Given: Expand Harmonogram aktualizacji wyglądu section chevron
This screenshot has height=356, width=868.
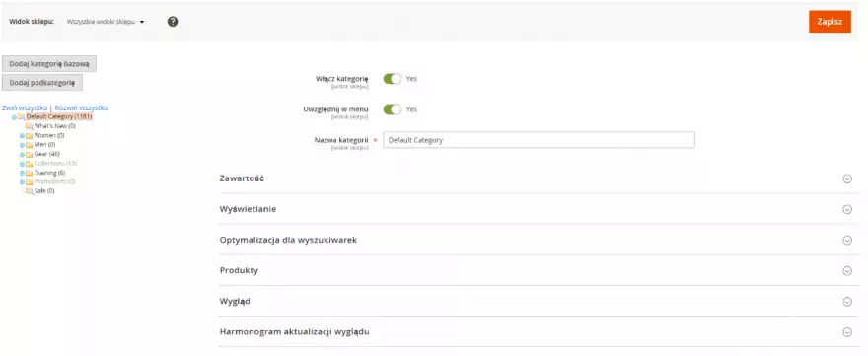Looking at the screenshot, I should pos(847,332).
